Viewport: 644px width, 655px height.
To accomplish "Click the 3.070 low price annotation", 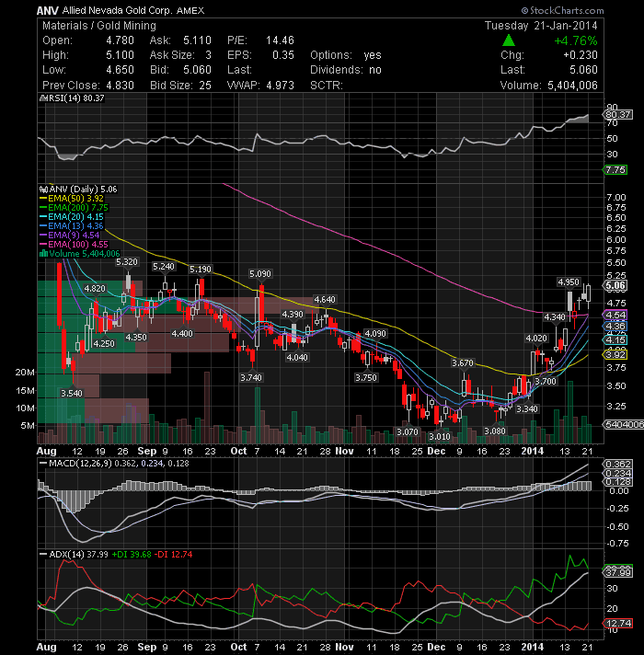I will pyautogui.click(x=408, y=431).
